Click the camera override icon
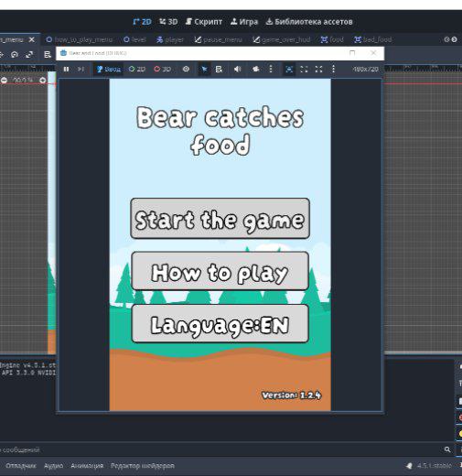Image resolution: width=462 pixels, height=476 pixels. click(x=255, y=70)
